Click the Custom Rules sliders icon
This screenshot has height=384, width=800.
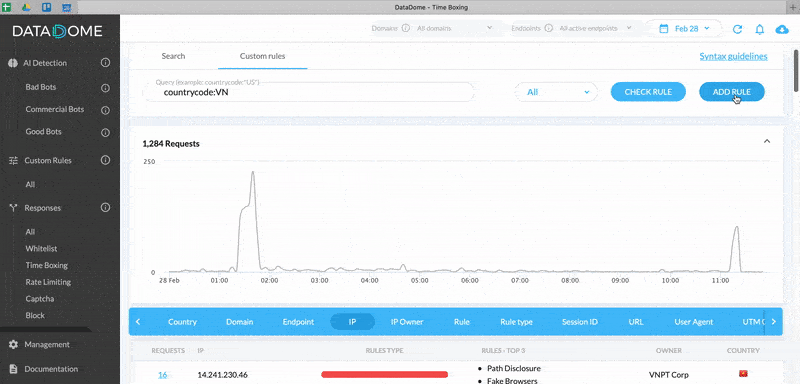pyautogui.click(x=14, y=161)
